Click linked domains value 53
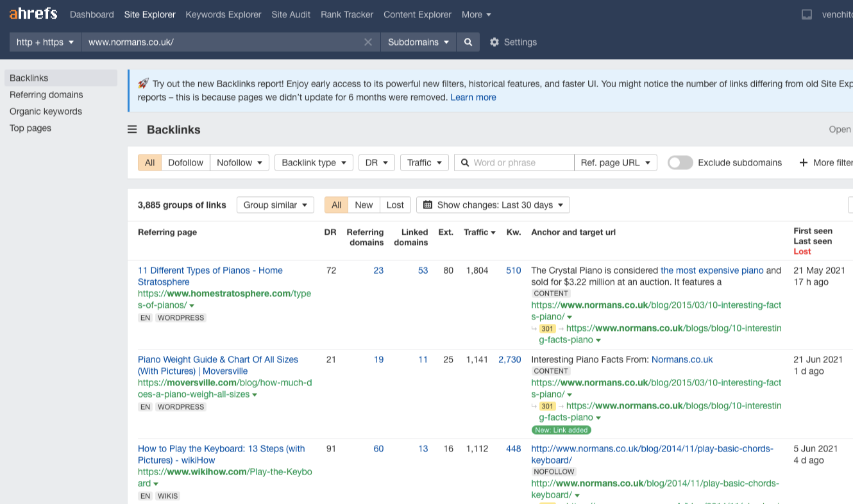This screenshot has height=504, width=853. 423,271
